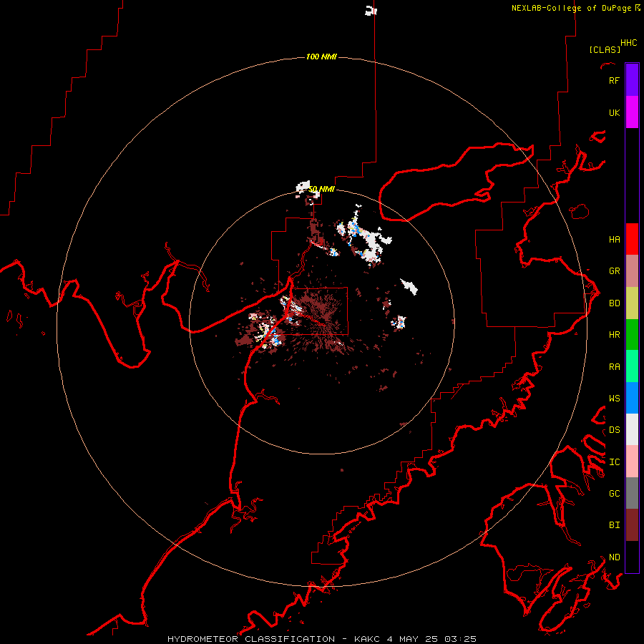The image size is (644, 644).
Task: Click the ND legend label
Action: (614, 557)
